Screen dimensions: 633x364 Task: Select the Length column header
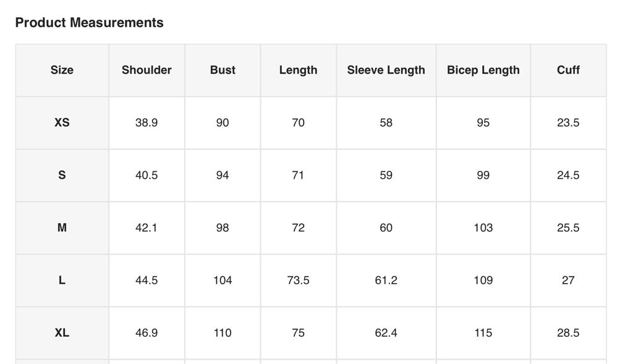(x=298, y=70)
